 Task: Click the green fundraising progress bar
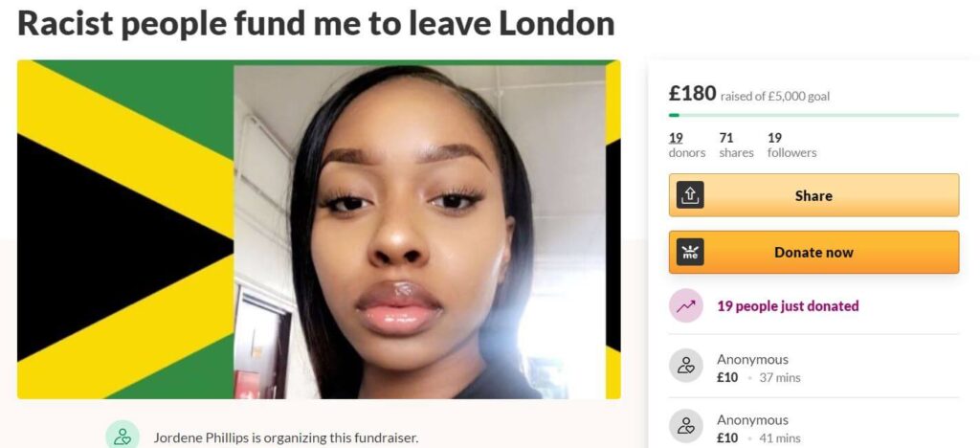pos(813,115)
